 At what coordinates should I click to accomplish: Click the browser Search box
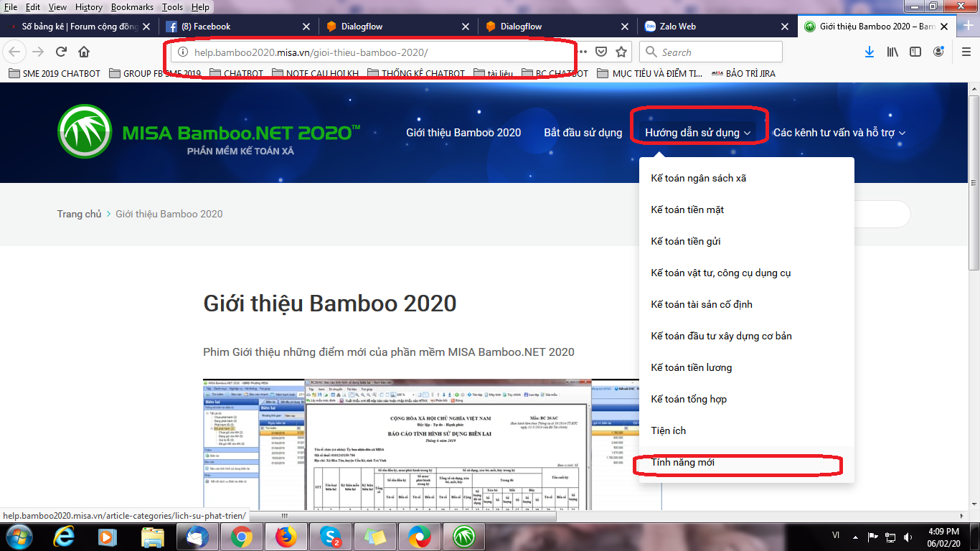710,52
